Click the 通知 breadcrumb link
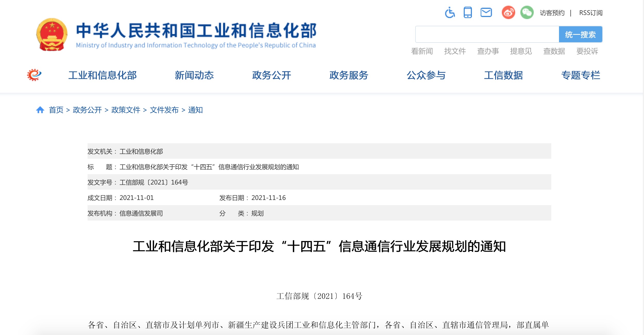 point(195,110)
